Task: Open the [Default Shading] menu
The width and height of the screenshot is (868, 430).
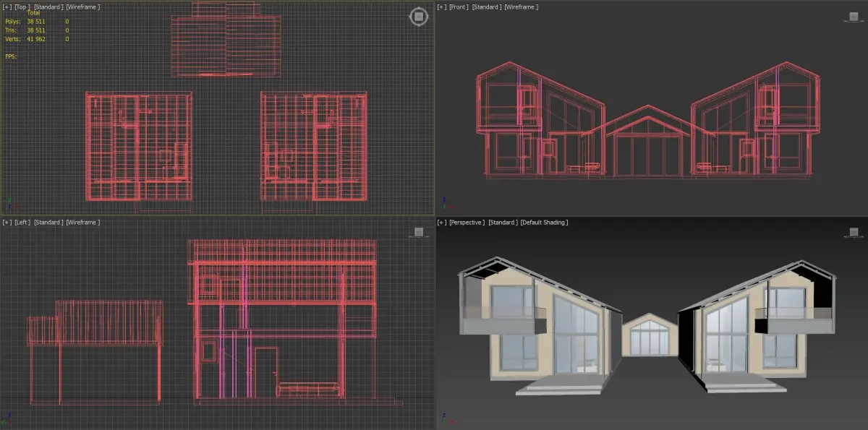Action: tap(544, 222)
